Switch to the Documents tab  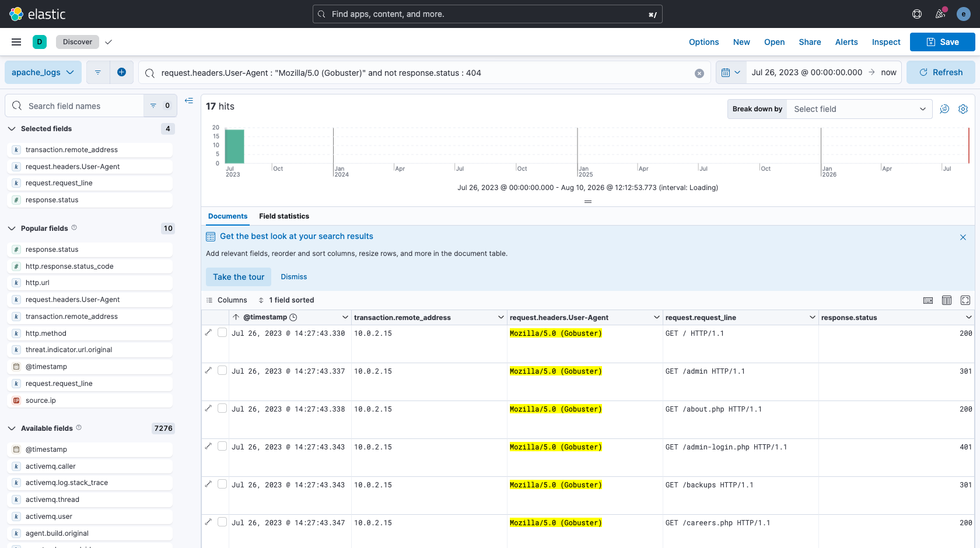click(x=228, y=216)
